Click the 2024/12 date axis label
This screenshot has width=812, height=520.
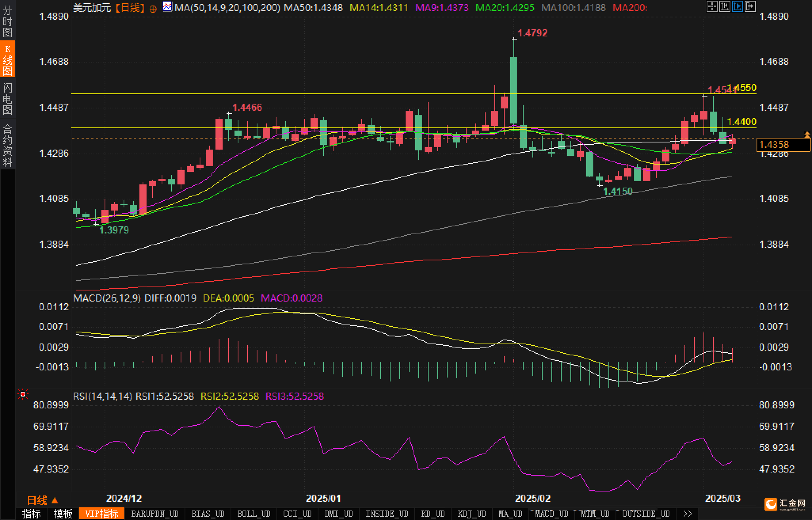click(x=124, y=499)
